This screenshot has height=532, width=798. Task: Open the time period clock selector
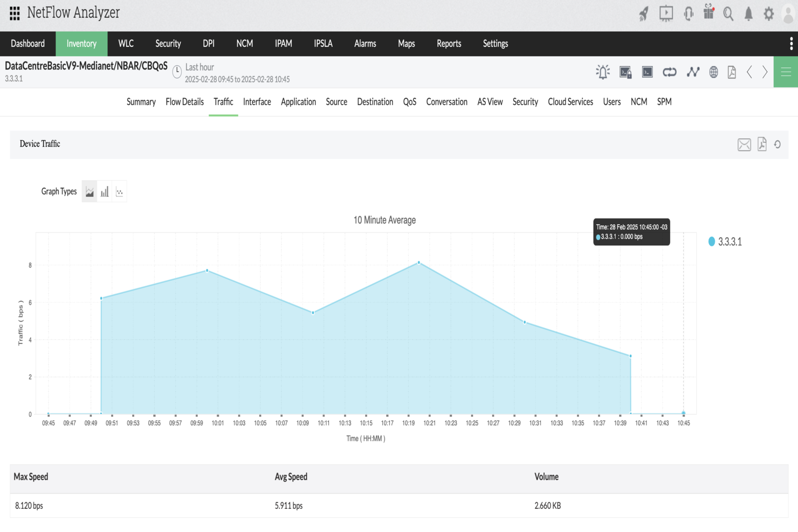(x=177, y=72)
